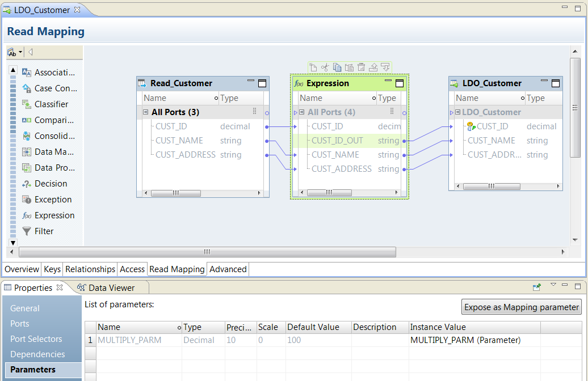The width and height of the screenshot is (588, 381).
Task: Select Filter transformation in the palette
Action: click(x=38, y=231)
